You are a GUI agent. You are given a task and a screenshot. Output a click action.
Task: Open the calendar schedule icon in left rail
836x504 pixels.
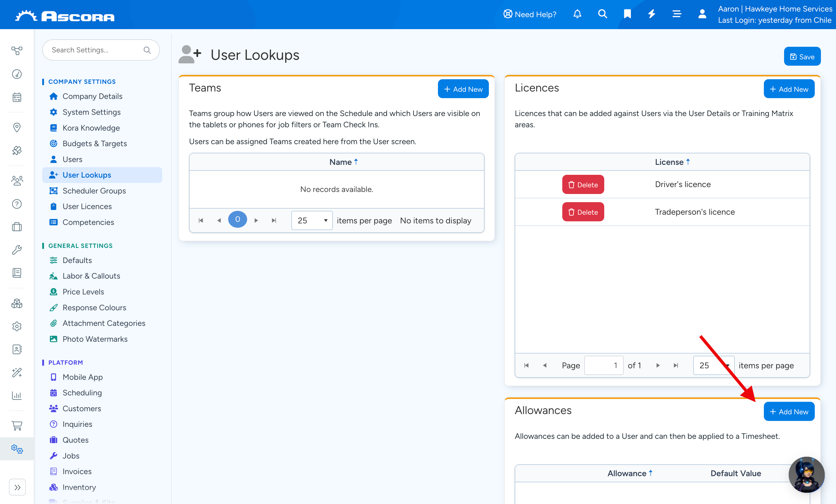17,97
